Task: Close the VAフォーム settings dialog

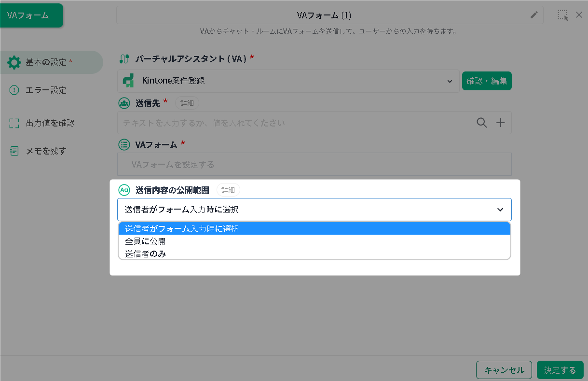Action: pyautogui.click(x=579, y=14)
